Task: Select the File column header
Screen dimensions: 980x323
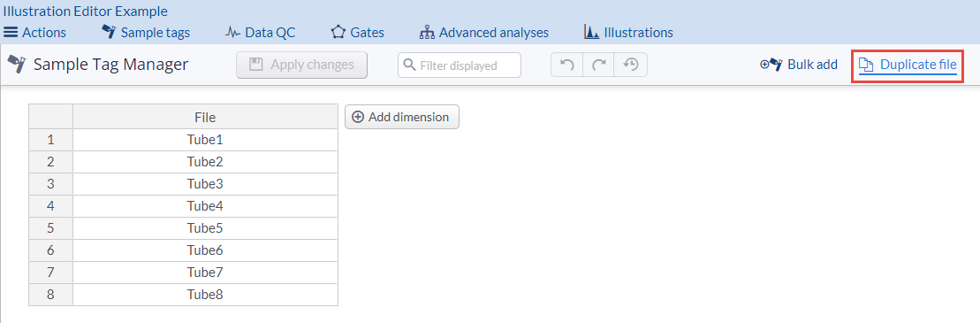Action: tap(205, 117)
